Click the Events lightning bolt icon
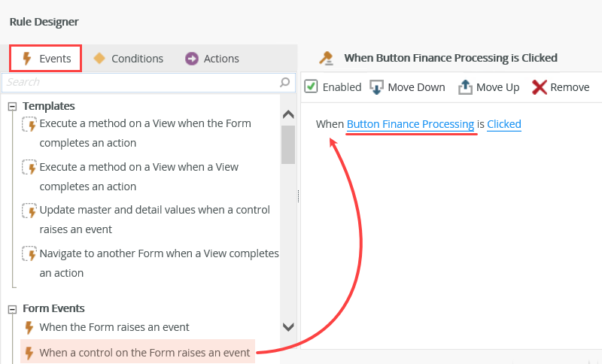602x364 pixels. tap(26, 59)
